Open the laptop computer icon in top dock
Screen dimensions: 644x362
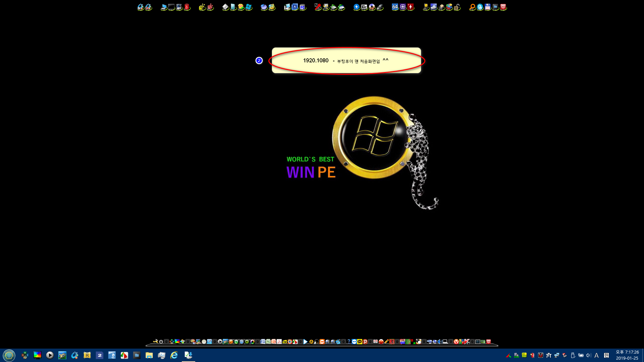coord(164,7)
